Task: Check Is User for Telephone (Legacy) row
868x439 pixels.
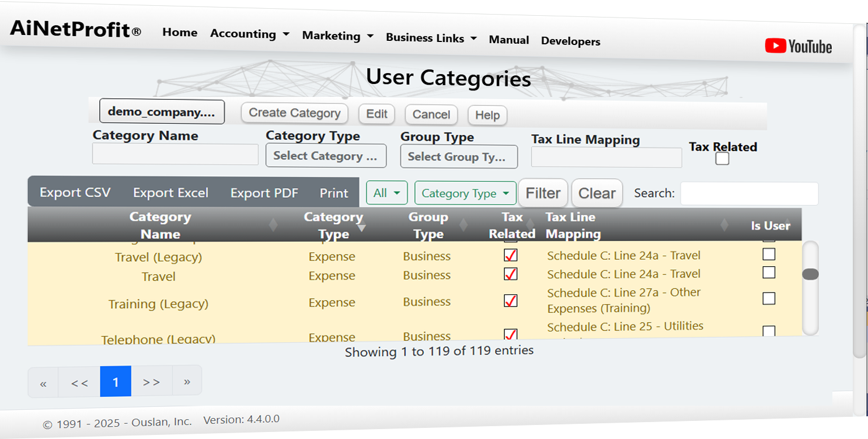Action: 769,331
